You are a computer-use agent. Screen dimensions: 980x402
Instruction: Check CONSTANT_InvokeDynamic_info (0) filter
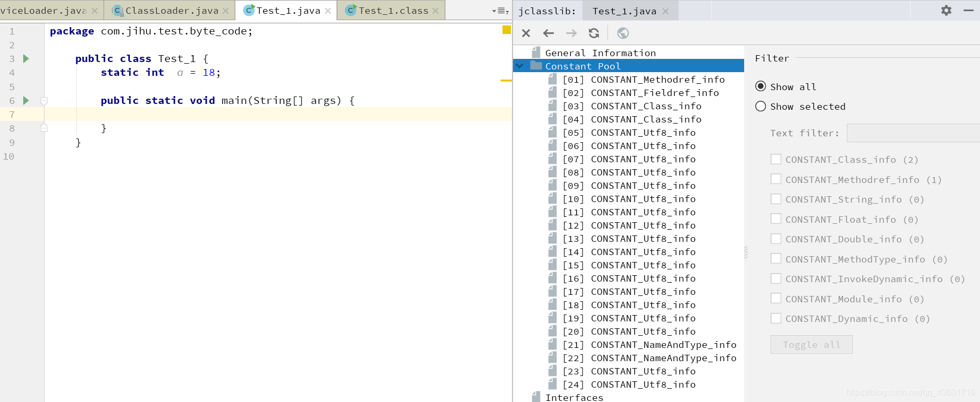(x=776, y=278)
